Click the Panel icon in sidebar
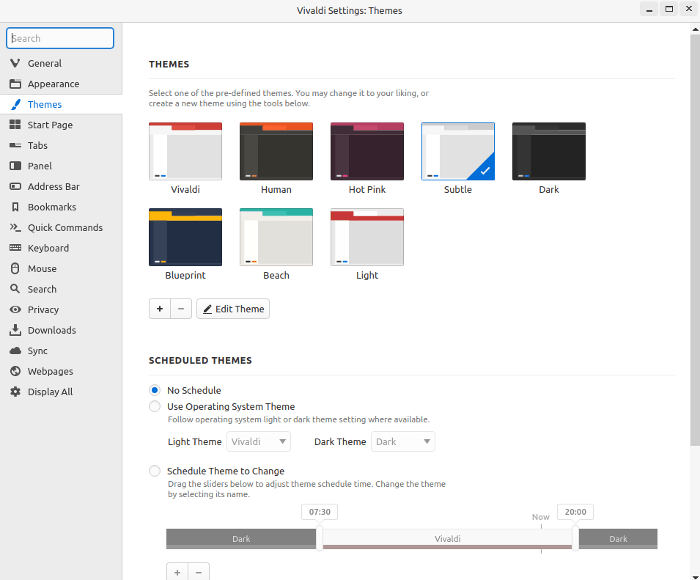 (15, 166)
